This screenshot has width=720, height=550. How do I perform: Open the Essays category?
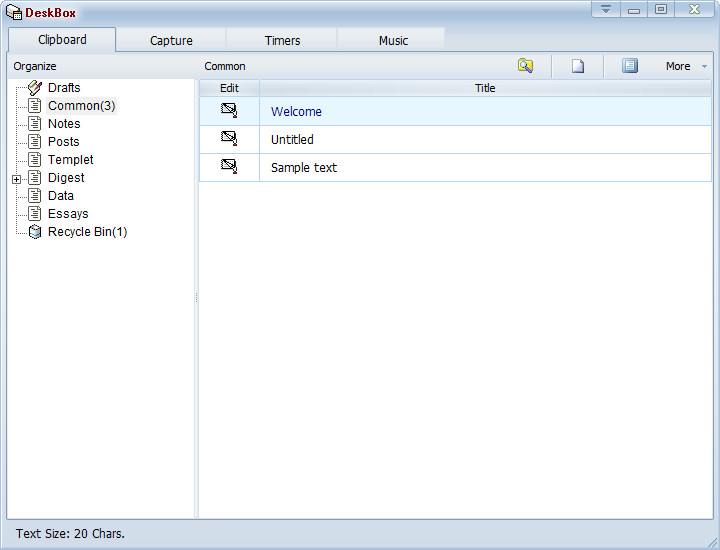[x=68, y=213]
